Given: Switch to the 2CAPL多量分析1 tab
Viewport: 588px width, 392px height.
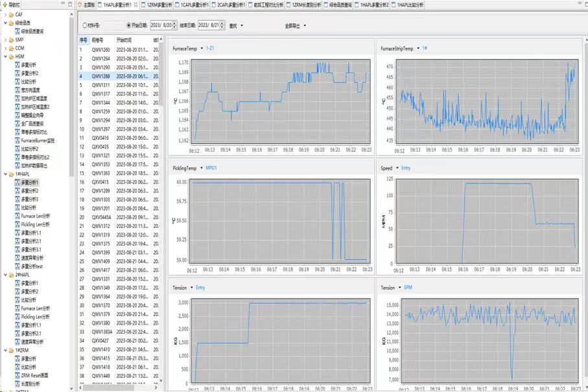Looking at the screenshot, I should pyautogui.click(x=228, y=5).
